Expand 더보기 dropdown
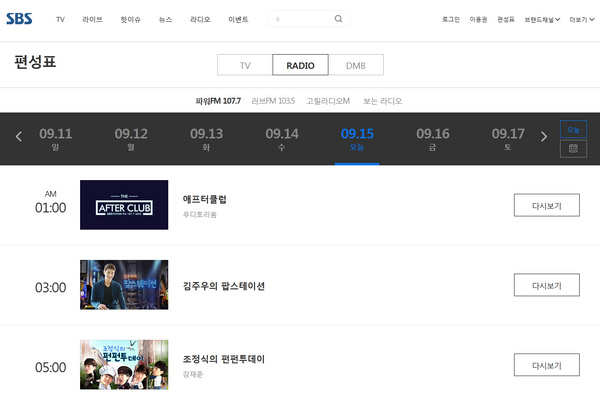 pos(582,20)
